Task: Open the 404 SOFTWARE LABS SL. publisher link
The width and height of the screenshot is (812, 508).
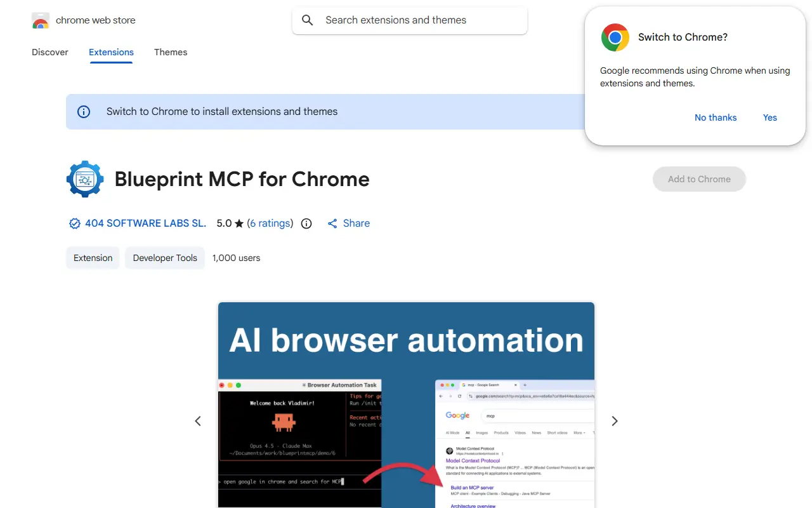Action: 146,224
